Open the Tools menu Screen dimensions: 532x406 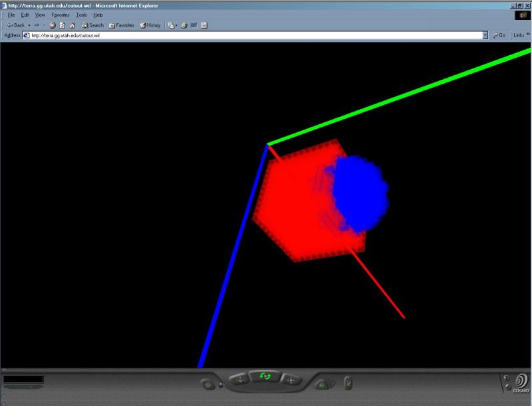tap(81, 15)
